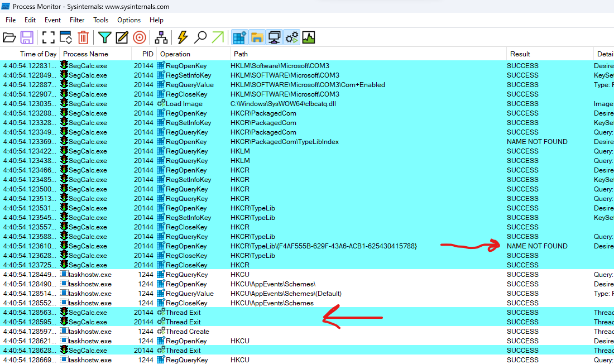Viewport: 614px width, 364px height.
Task: Toggle Show Profiling Events icon
Action: tap(309, 37)
